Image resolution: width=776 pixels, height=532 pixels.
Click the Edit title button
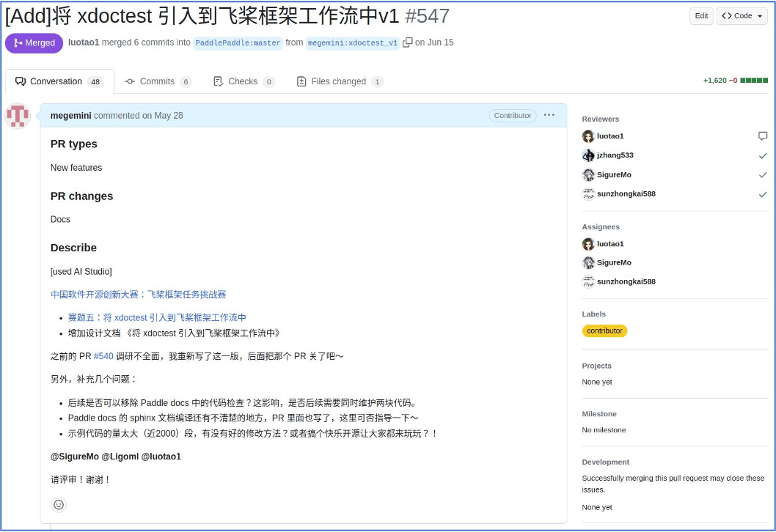701,16
